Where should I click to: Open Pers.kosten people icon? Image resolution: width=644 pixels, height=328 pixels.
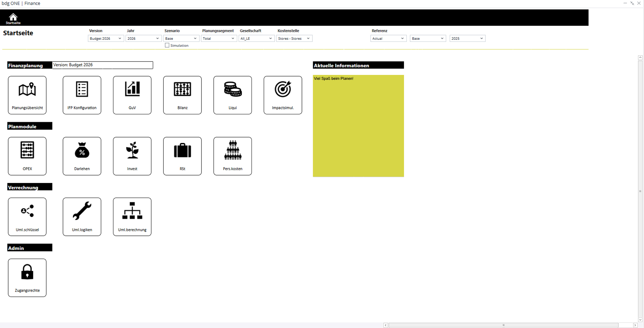point(233,156)
